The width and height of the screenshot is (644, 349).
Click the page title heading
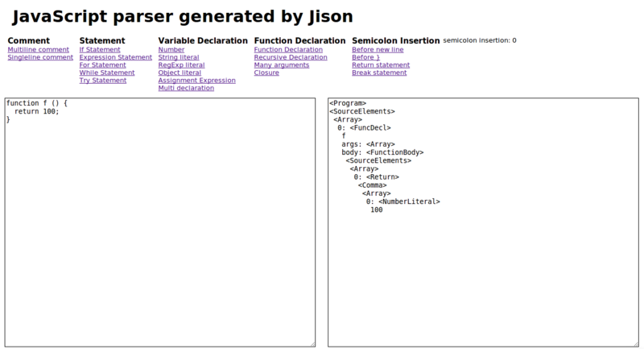[183, 16]
